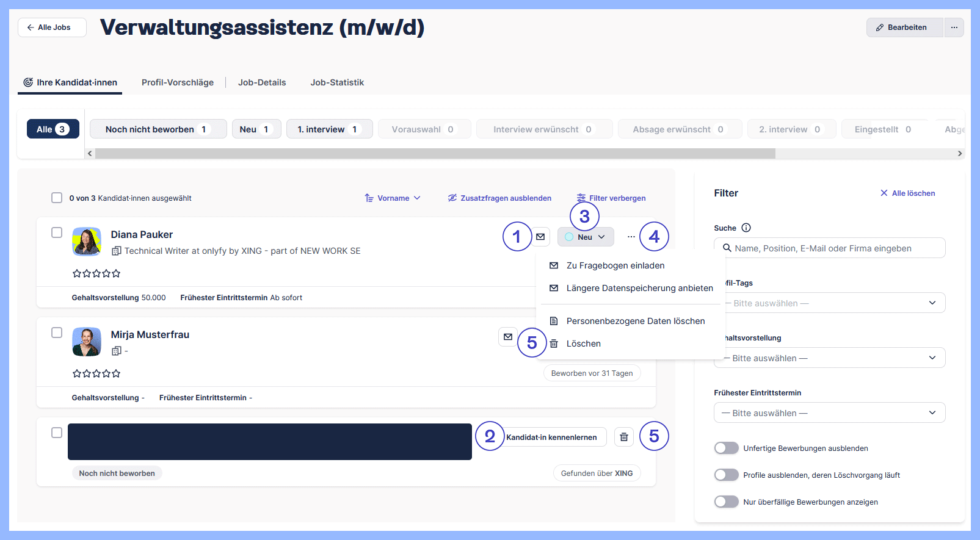
Task: Open the more options menu beside Bearbeiten
Action: point(954,27)
